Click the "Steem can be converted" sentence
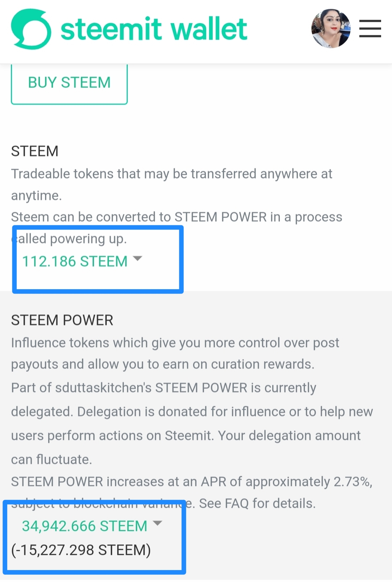This screenshot has width=392, height=582. tap(176, 217)
